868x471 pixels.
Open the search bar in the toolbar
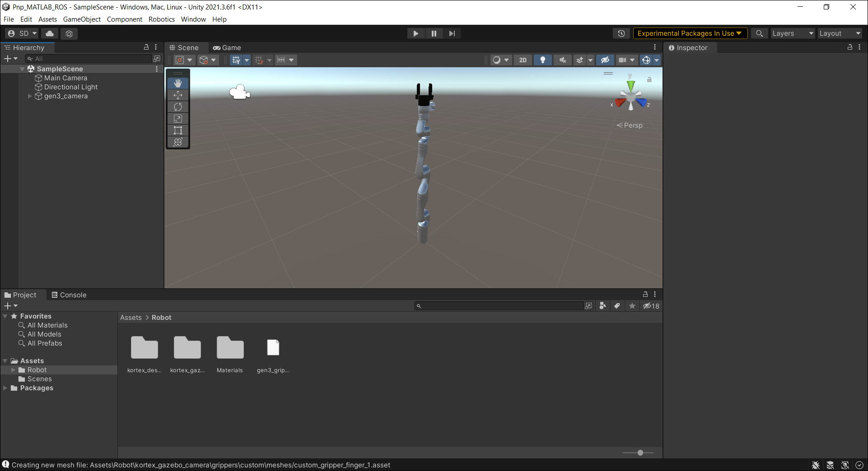tap(759, 33)
